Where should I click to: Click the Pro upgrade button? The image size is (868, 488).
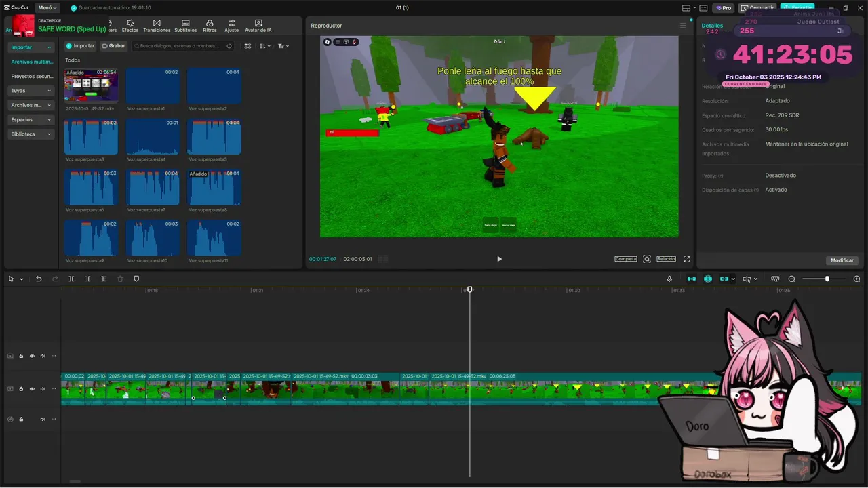click(x=724, y=8)
